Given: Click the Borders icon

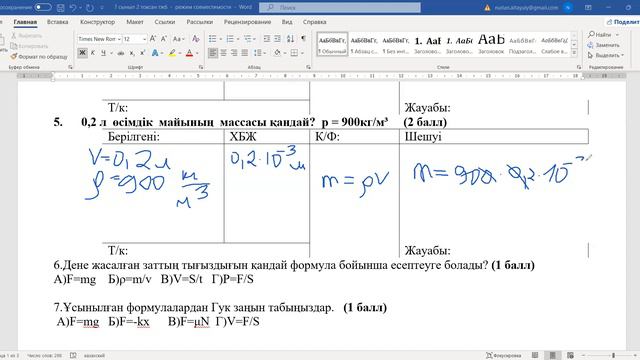Looking at the screenshot, I should (x=294, y=53).
